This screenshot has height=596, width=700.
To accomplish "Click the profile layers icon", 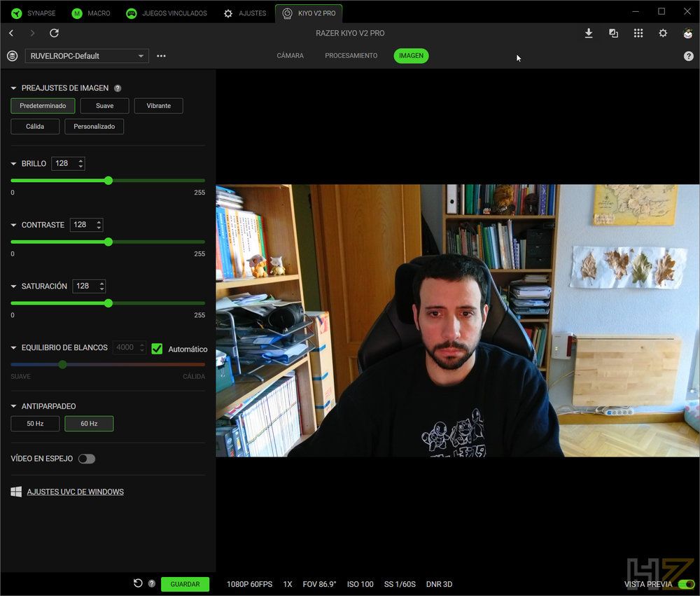I will pyautogui.click(x=13, y=56).
